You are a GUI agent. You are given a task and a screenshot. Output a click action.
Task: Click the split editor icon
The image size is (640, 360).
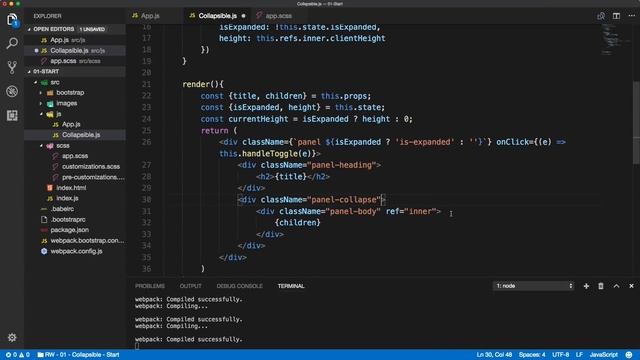click(616, 16)
